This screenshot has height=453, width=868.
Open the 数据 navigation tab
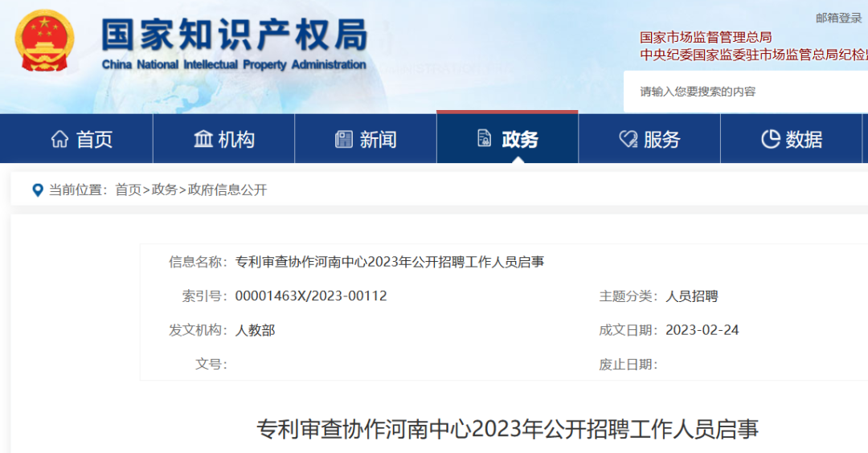pos(791,139)
